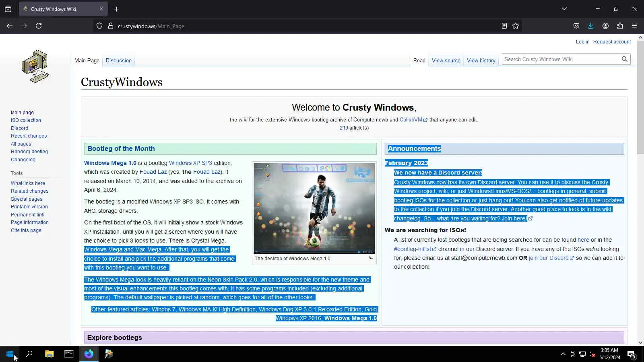644x362 pixels.
Task: Click the Firefox taskbar icon
Action: click(x=89, y=354)
